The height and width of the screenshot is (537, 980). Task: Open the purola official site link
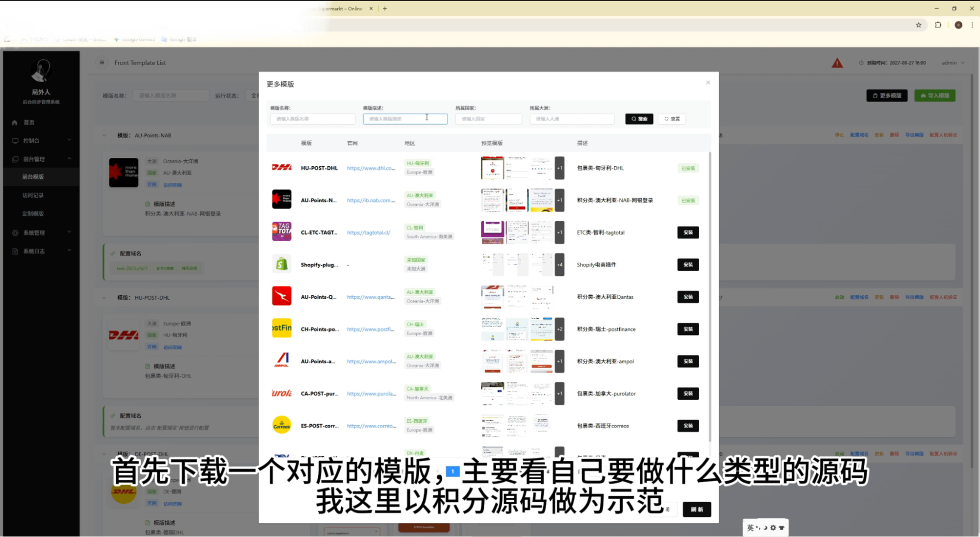pyautogui.click(x=371, y=393)
